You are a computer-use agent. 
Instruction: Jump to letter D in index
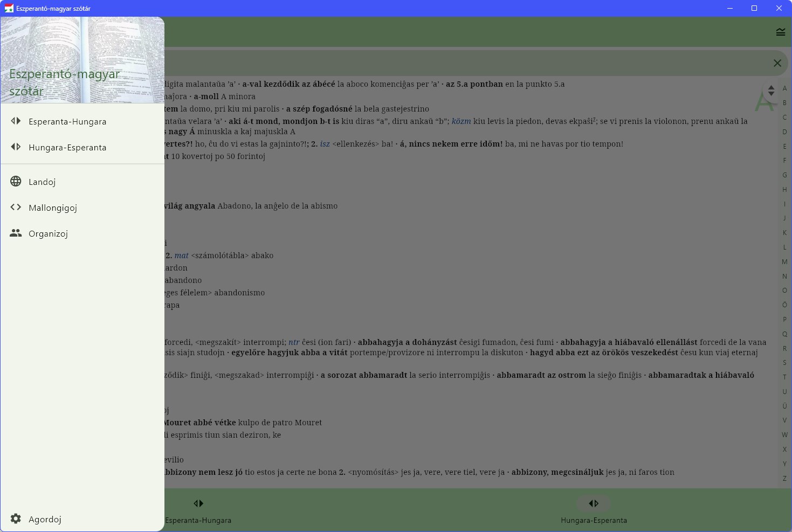coord(784,132)
